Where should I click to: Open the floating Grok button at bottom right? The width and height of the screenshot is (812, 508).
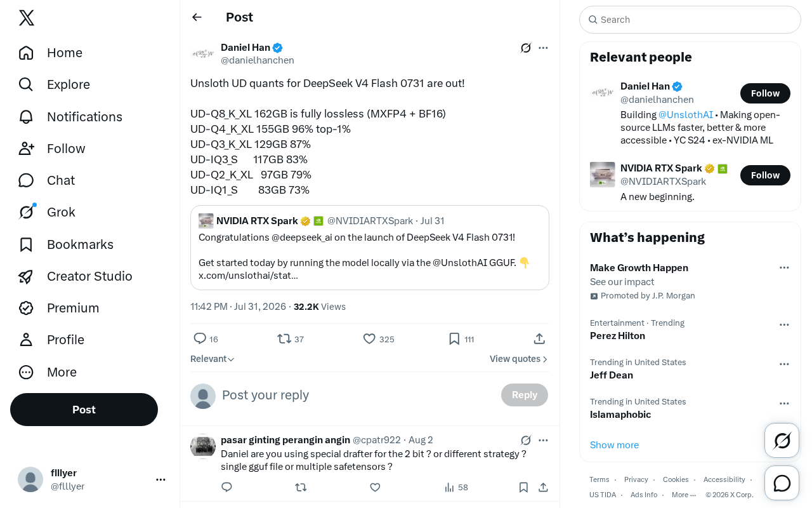(x=782, y=440)
